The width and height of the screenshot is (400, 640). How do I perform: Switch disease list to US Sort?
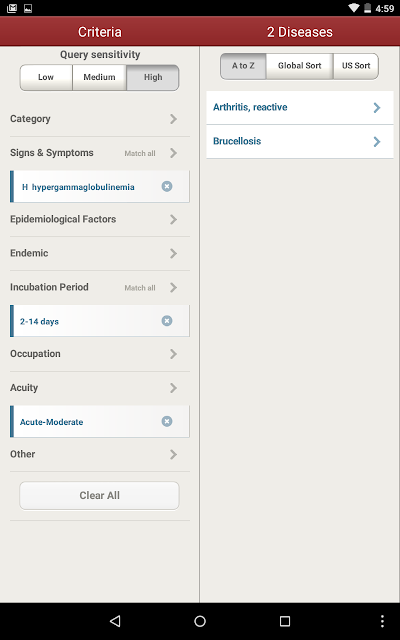(x=356, y=66)
